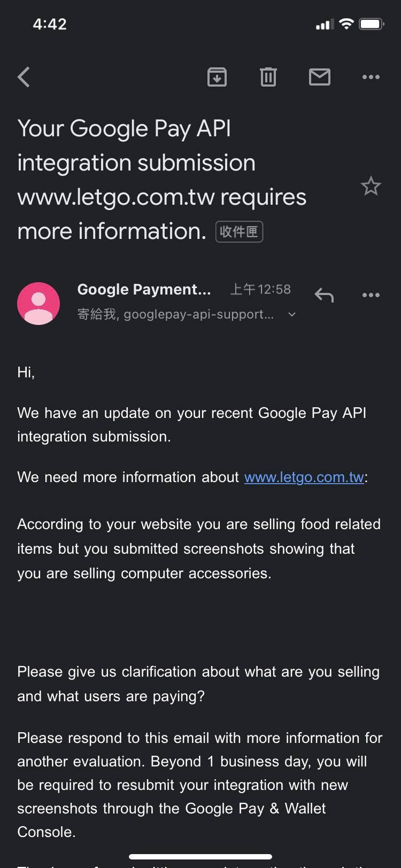Open more options beside the reply arrow

click(x=371, y=295)
